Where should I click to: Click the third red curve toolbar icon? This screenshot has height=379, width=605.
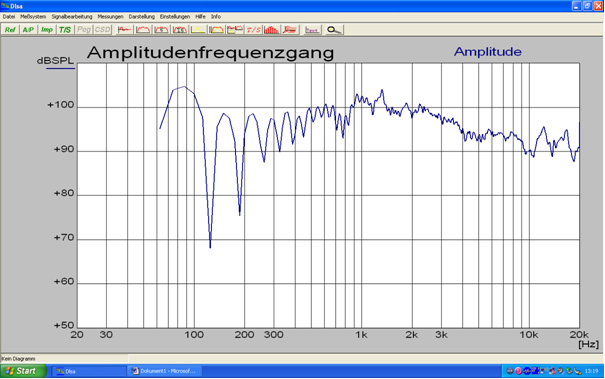click(161, 30)
